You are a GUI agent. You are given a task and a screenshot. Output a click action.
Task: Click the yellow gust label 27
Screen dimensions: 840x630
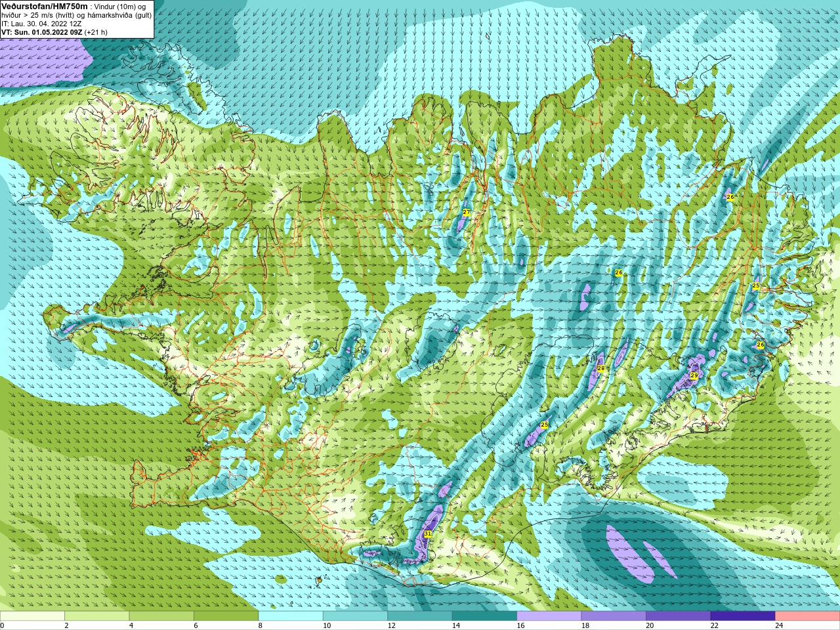(x=466, y=213)
